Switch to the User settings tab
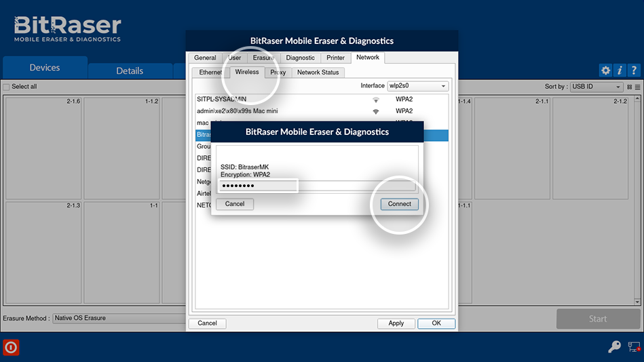 point(235,58)
